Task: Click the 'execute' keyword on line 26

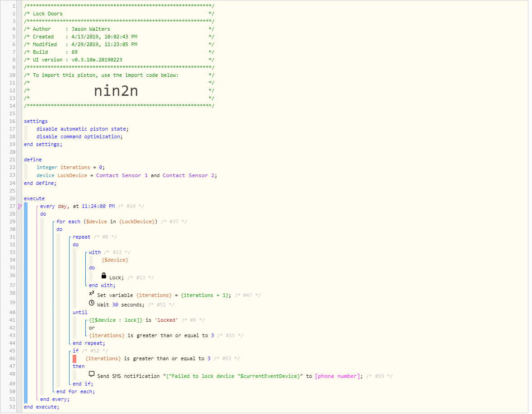Action: [34, 199]
